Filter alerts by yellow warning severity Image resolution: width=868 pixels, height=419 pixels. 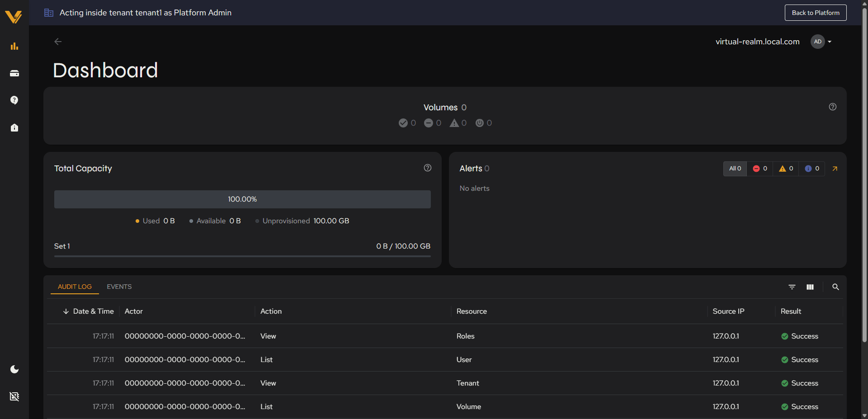click(786, 169)
